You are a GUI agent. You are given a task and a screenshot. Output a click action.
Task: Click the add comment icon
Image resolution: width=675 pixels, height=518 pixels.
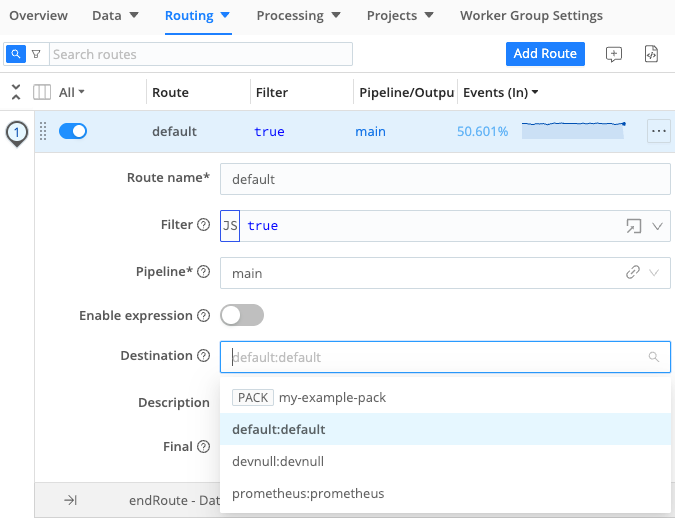click(x=613, y=54)
